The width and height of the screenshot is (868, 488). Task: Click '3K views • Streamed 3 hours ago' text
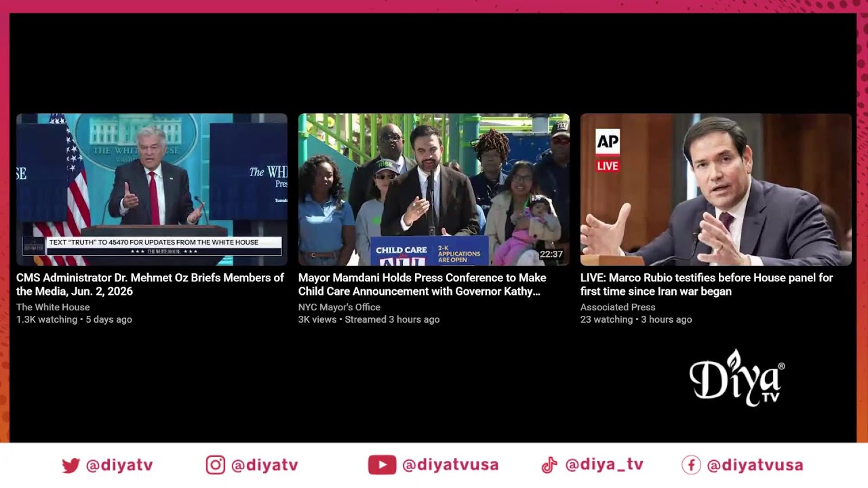click(369, 319)
